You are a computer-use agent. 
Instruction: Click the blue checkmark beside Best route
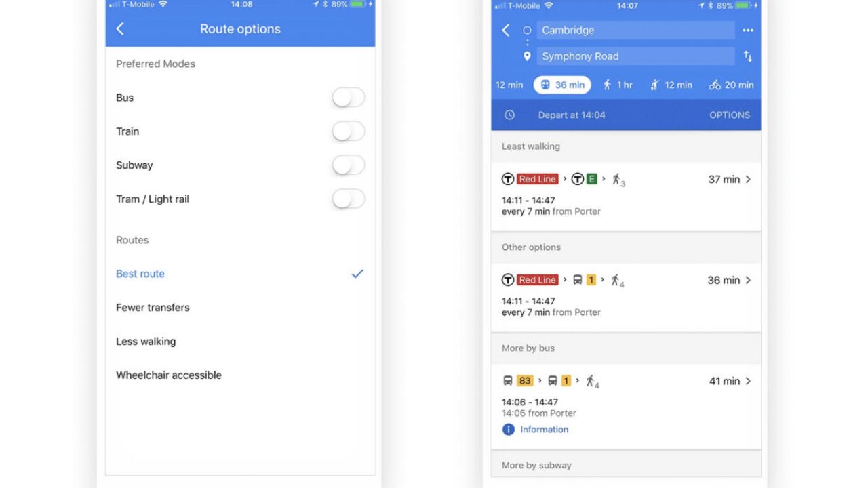tap(357, 274)
